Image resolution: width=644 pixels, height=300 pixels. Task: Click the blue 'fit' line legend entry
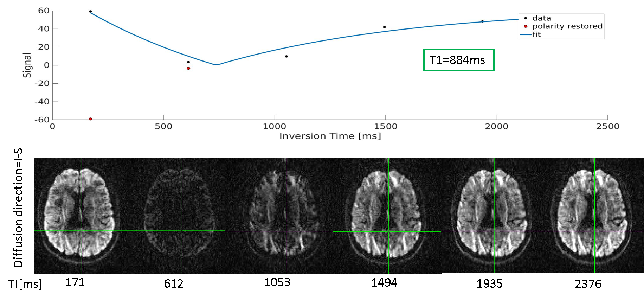pos(526,34)
